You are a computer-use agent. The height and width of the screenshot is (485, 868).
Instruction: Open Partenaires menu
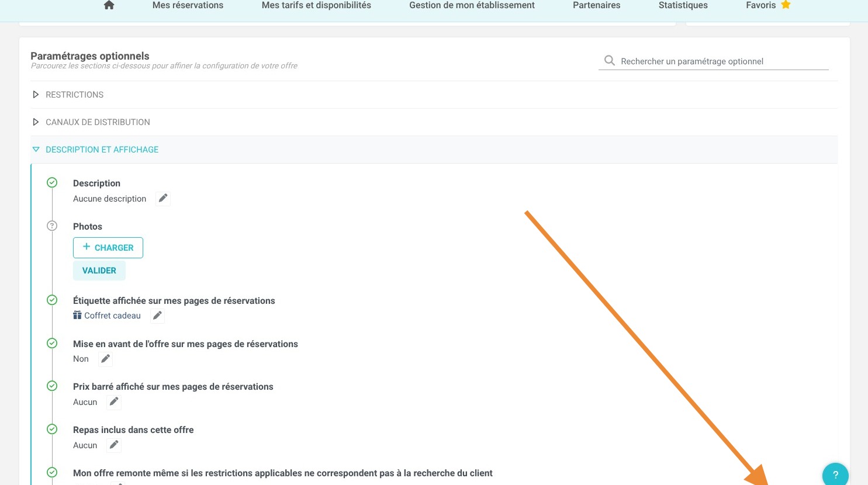596,5
